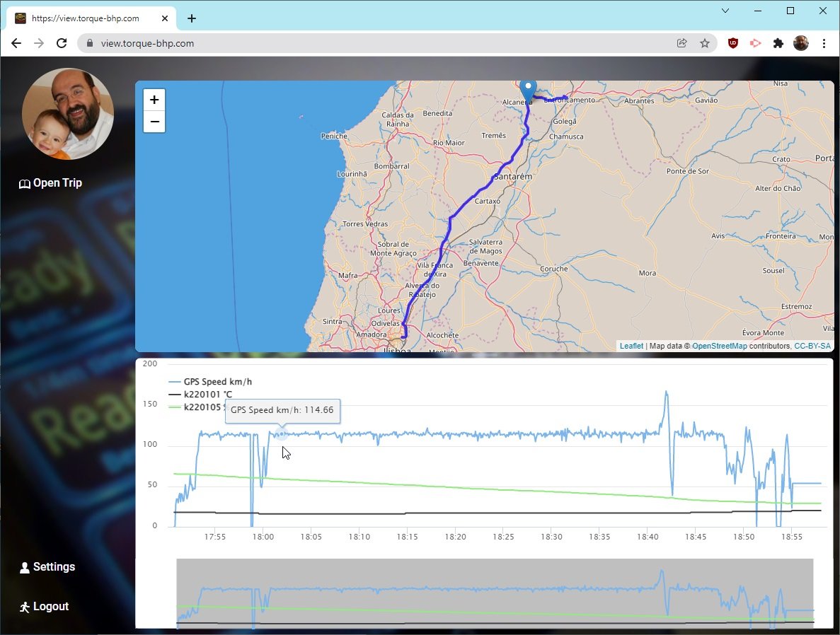Open Trip from the sidebar
The height and width of the screenshot is (635, 840).
point(51,183)
